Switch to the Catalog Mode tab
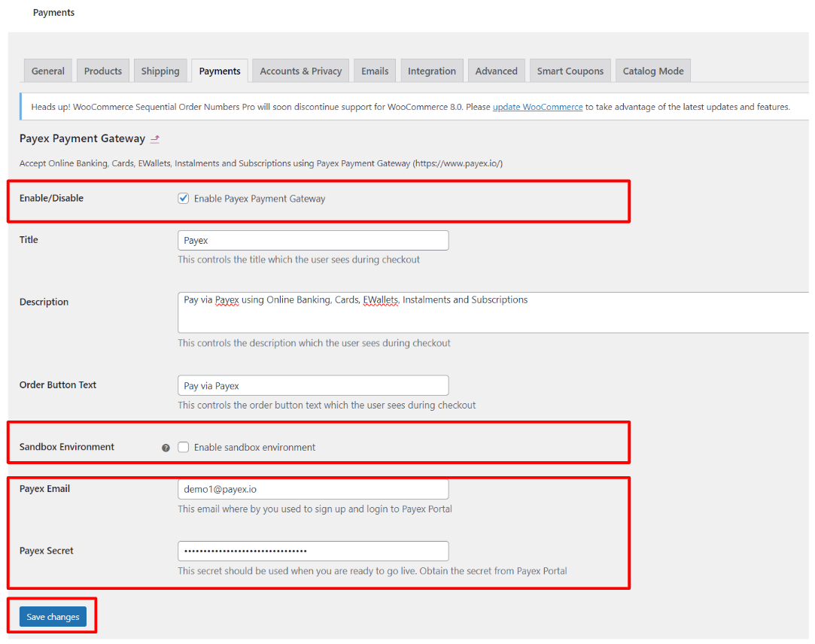Viewport: 815px width, 644px height. [x=653, y=71]
